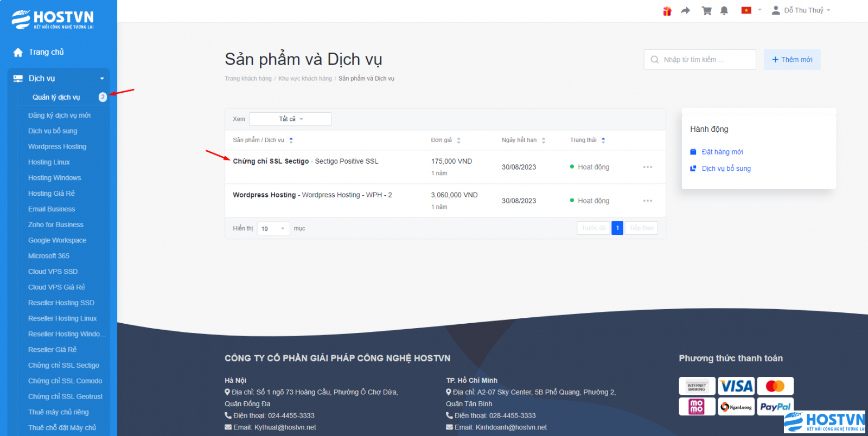Click the VISA payment logo
The image size is (868, 436).
736,386
